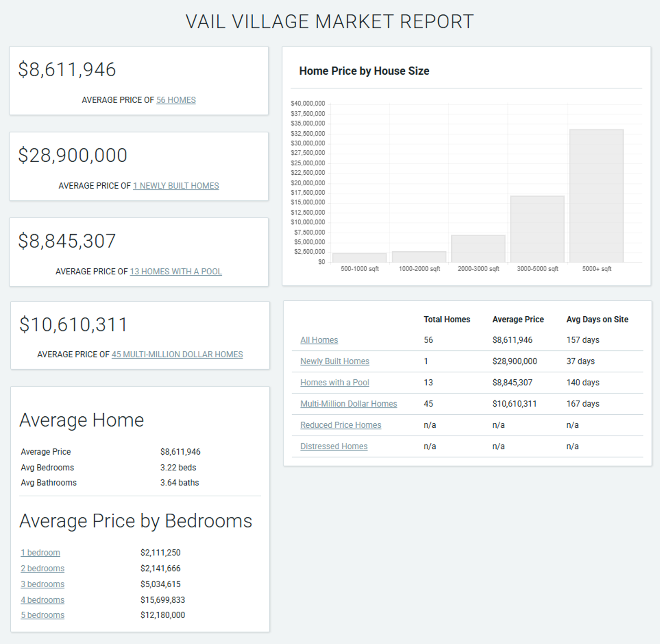Click All Homes in the table
The image size is (660, 644).
pos(319,340)
